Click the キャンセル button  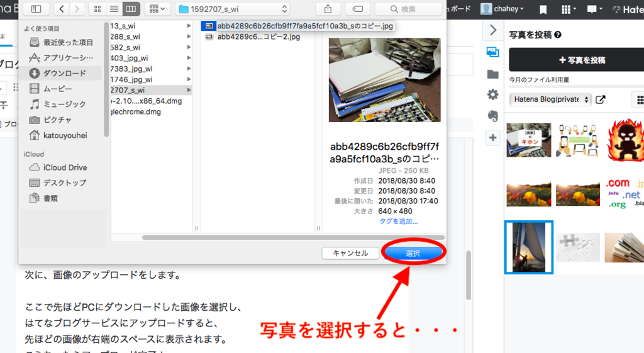(350, 253)
